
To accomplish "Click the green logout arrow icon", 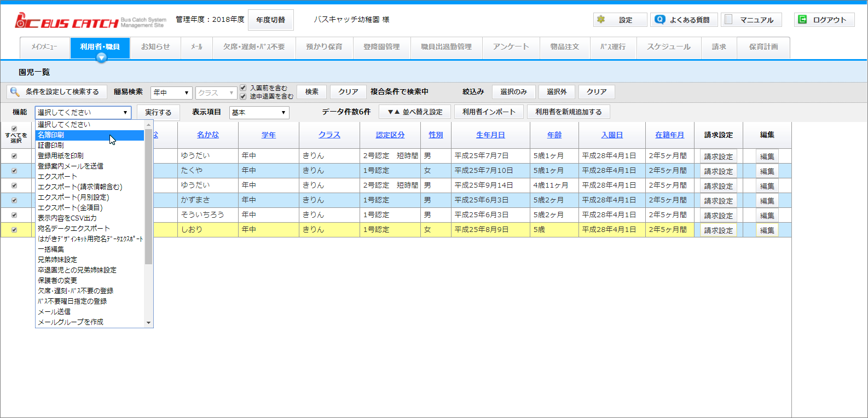I will [x=802, y=19].
